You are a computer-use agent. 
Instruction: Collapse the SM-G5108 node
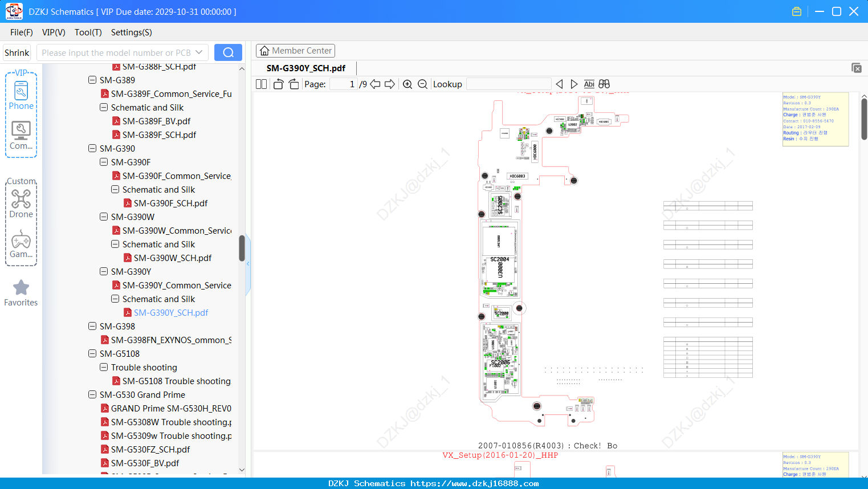click(92, 353)
